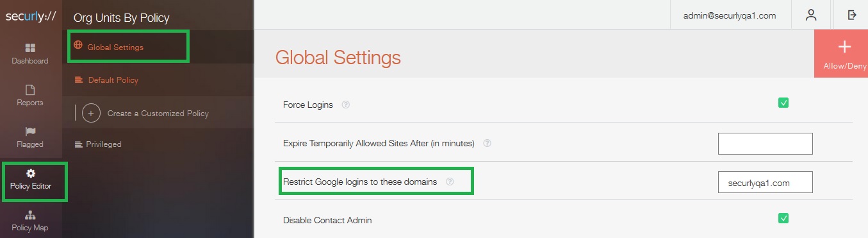
Task: Click the Expire Temporarily Allowed Sites minutes field
Action: click(766, 144)
